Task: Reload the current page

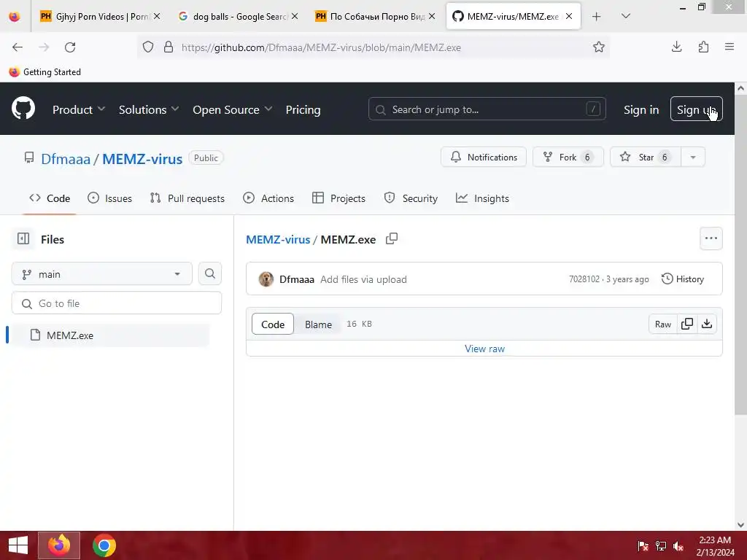Action: (70, 47)
